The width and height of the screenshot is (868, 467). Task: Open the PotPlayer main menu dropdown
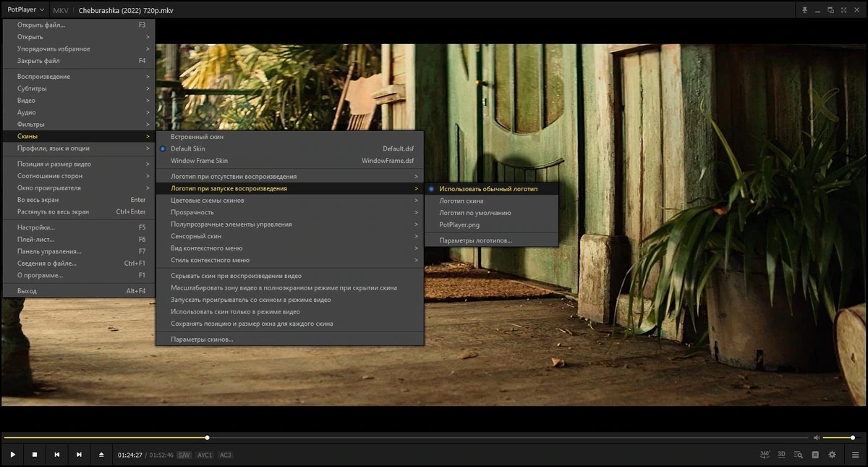[25, 10]
